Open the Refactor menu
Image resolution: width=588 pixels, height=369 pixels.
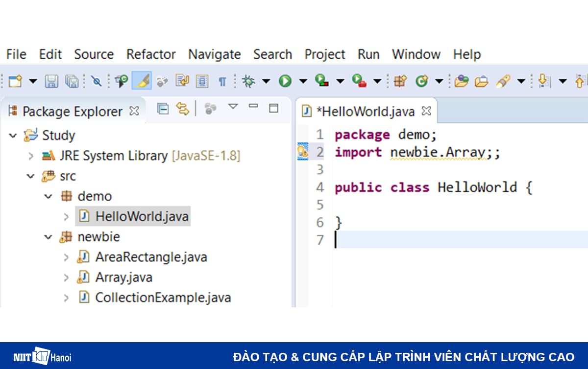pyautogui.click(x=150, y=54)
